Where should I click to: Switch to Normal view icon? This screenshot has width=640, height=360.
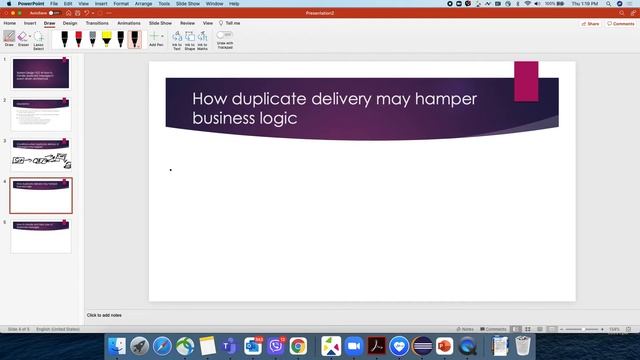[x=517, y=329]
